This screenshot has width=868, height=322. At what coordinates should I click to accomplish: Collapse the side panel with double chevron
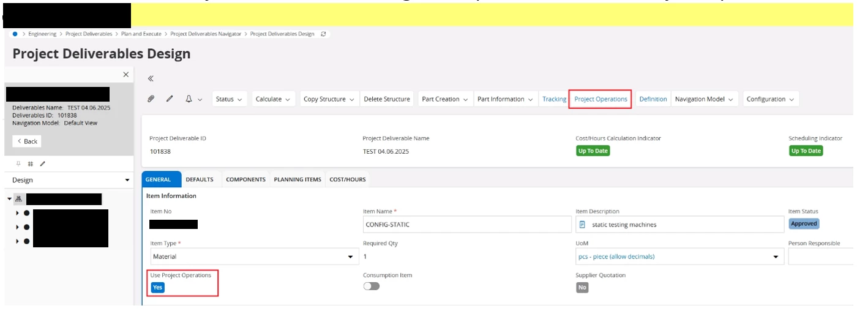(151, 78)
